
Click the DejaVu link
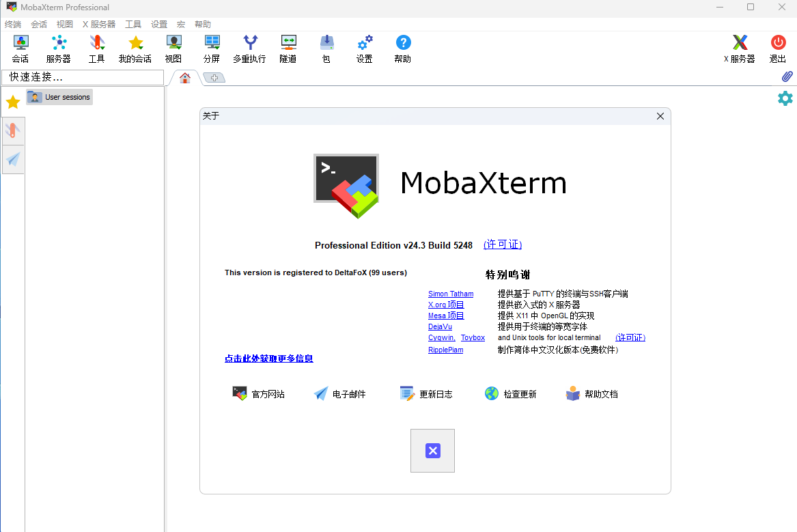[x=440, y=326]
